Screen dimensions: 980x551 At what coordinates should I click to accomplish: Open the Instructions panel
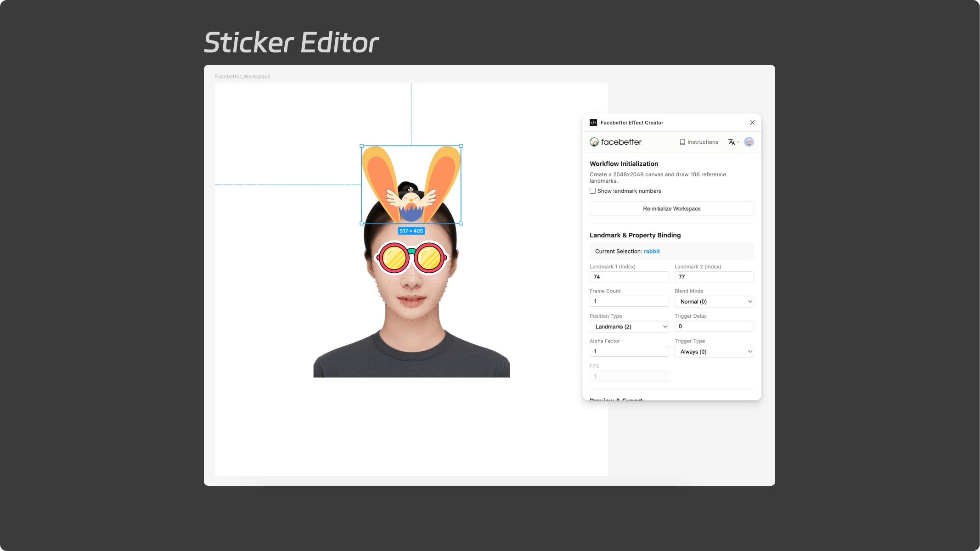tap(698, 142)
